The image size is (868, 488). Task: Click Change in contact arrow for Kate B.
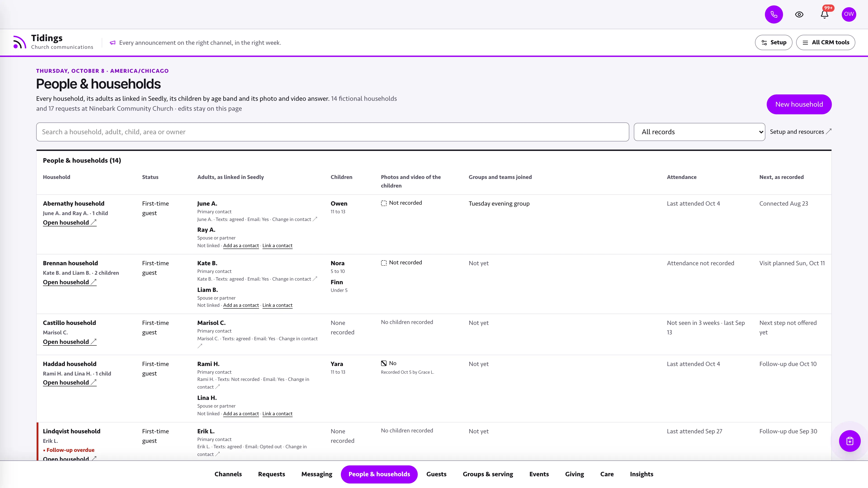(315, 279)
